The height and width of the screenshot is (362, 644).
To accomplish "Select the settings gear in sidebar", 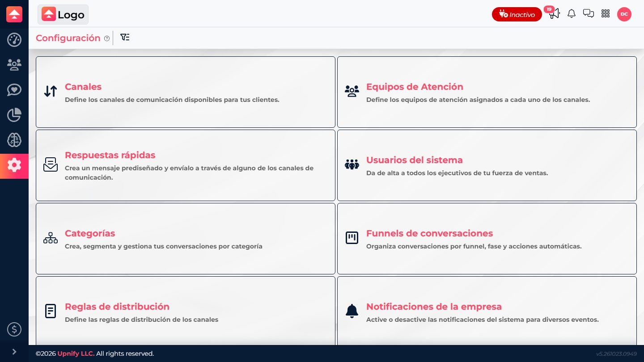I will coord(14,166).
